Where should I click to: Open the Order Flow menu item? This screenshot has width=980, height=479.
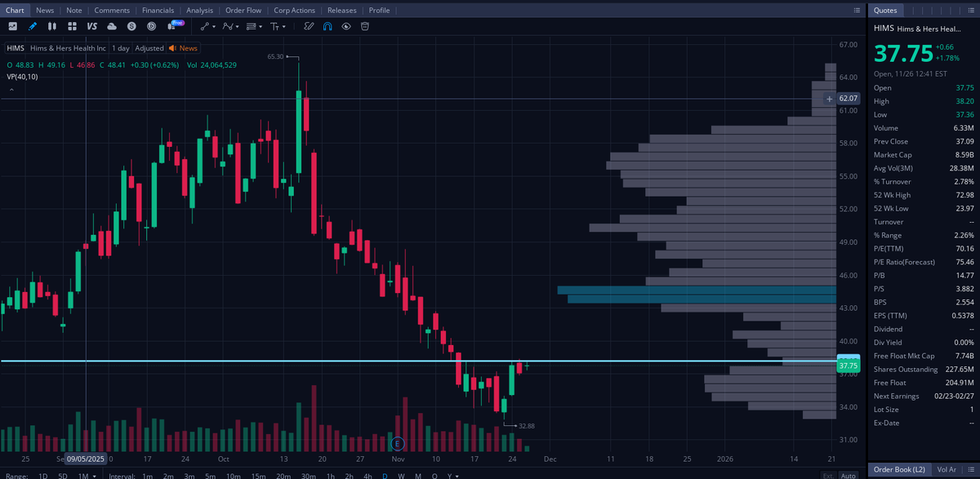(243, 10)
